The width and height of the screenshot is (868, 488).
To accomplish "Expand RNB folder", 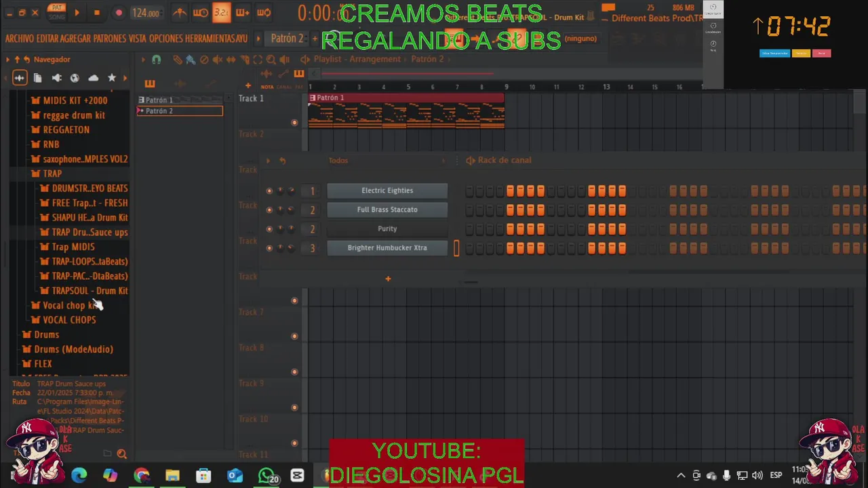I will (x=45, y=144).
